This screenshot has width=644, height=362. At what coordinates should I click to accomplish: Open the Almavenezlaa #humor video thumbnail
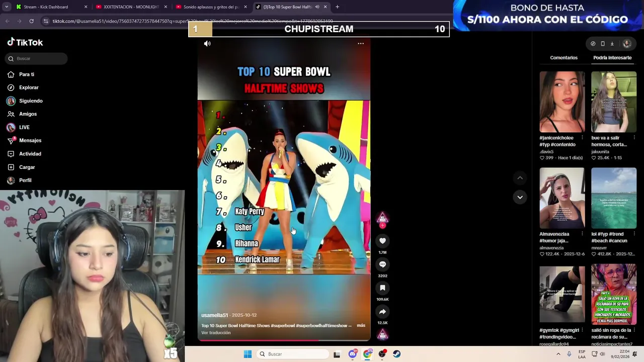562,198
